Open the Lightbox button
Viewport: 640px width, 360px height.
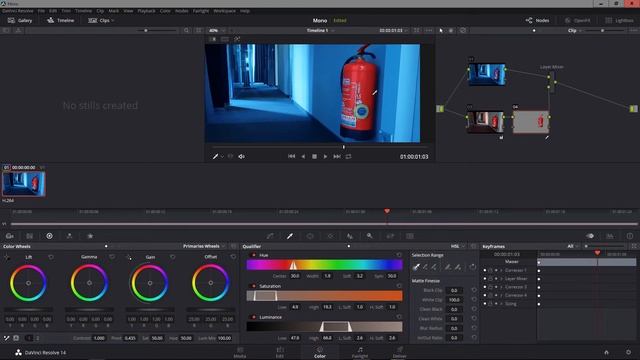point(619,20)
